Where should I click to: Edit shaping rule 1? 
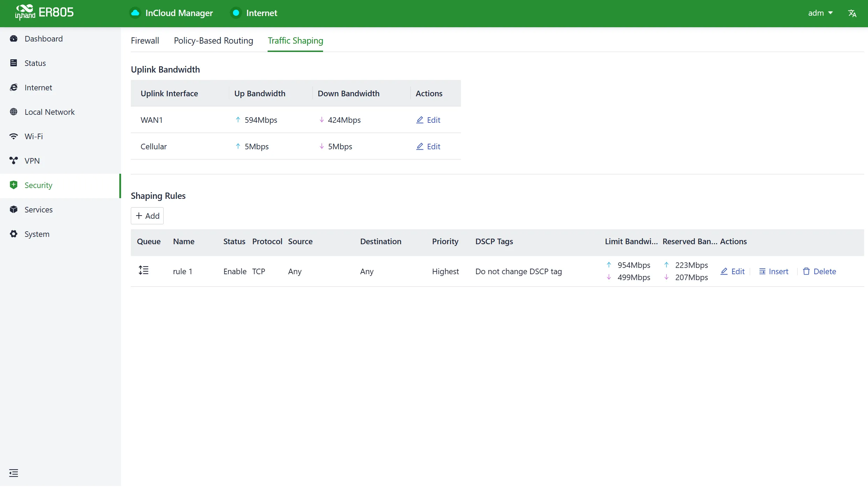pos(733,271)
